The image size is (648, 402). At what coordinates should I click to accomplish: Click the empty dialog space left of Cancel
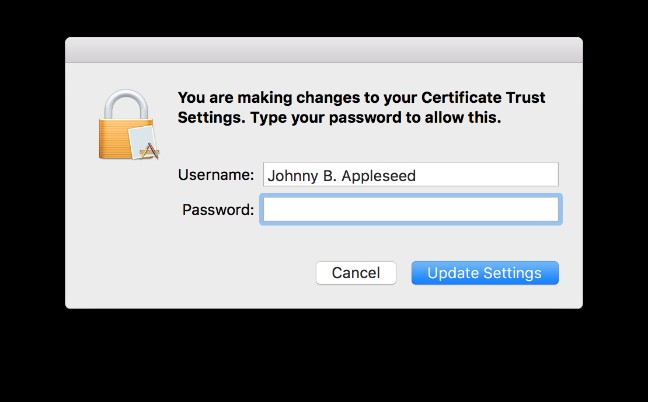click(x=200, y=273)
